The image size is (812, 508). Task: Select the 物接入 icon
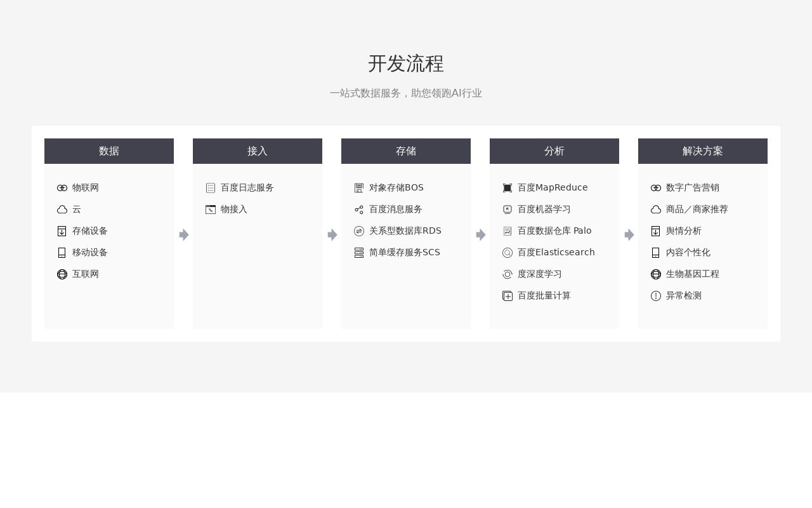coord(210,210)
